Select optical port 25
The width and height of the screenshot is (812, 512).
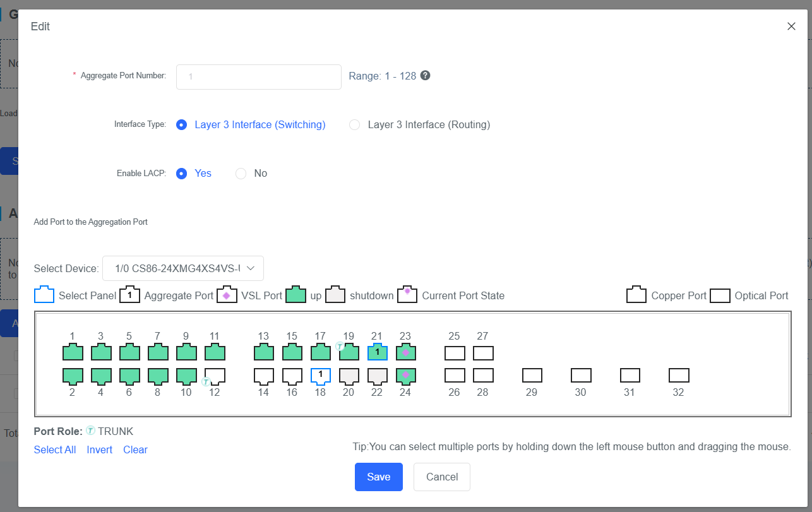455,353
